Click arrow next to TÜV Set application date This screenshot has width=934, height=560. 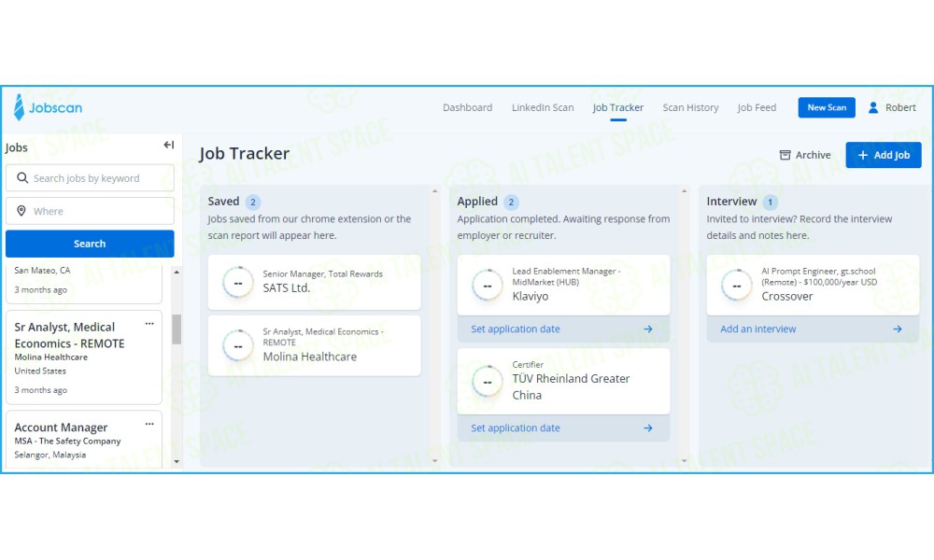click(648, 427)
